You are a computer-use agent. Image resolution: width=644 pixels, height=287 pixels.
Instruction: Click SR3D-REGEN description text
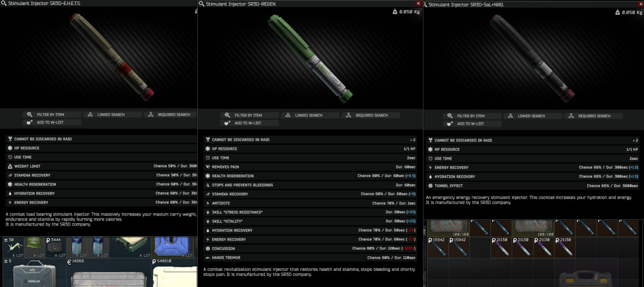[x=310, y=272]
